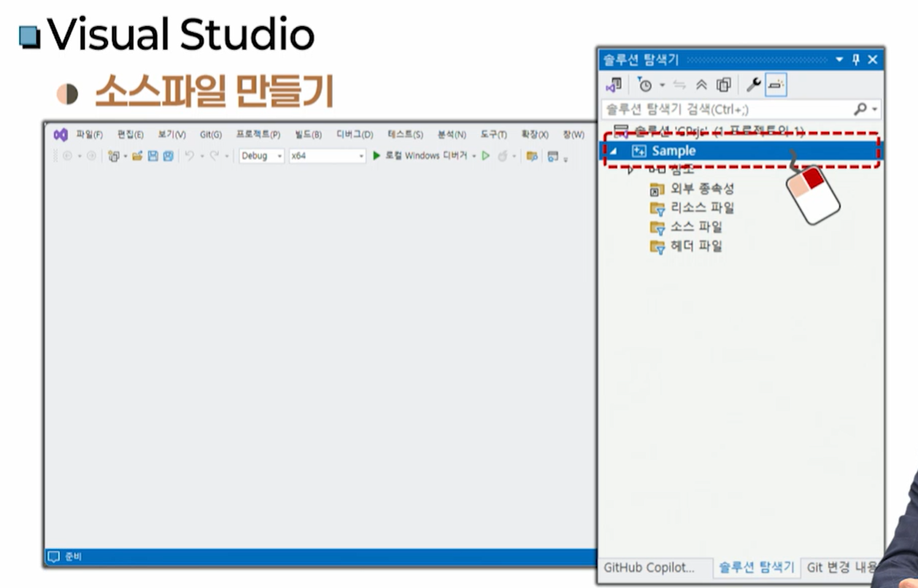Viewport: 918px width, 588px height.
Task: Click the new project toolbar icon
Action: pos(114,156)
